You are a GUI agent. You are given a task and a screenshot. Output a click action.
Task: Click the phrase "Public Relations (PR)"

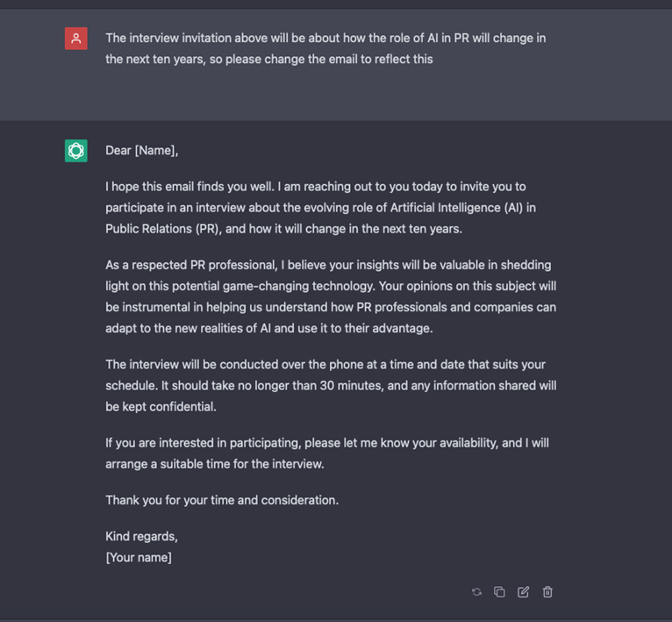pyautogui.click(x=163, y=229)
